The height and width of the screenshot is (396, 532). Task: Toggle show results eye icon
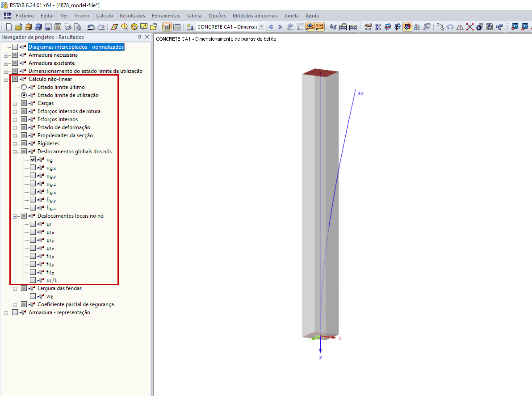click(310, 27)
